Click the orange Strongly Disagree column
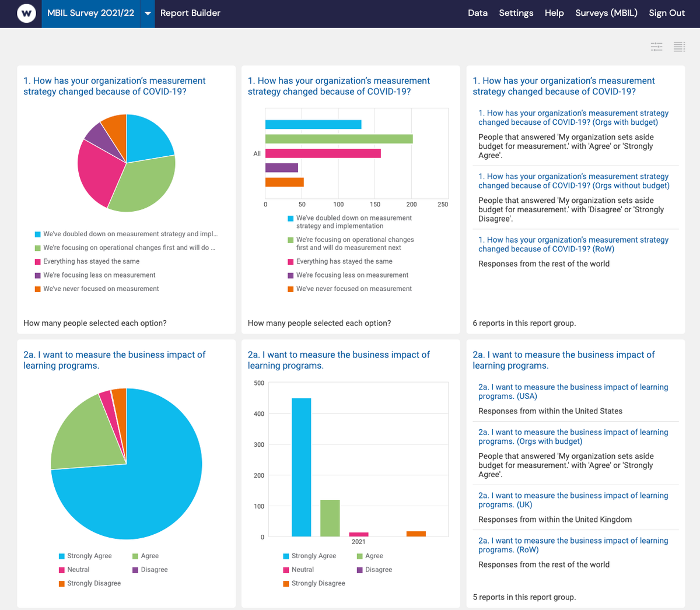Image resolution: width=700 pixels, height=610 pixels. click(416, 534)
